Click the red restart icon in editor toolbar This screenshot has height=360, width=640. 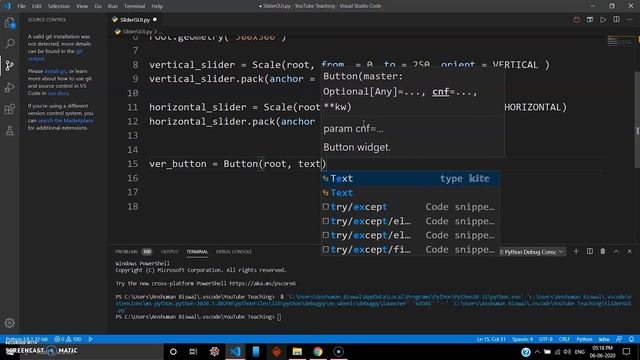576,20
